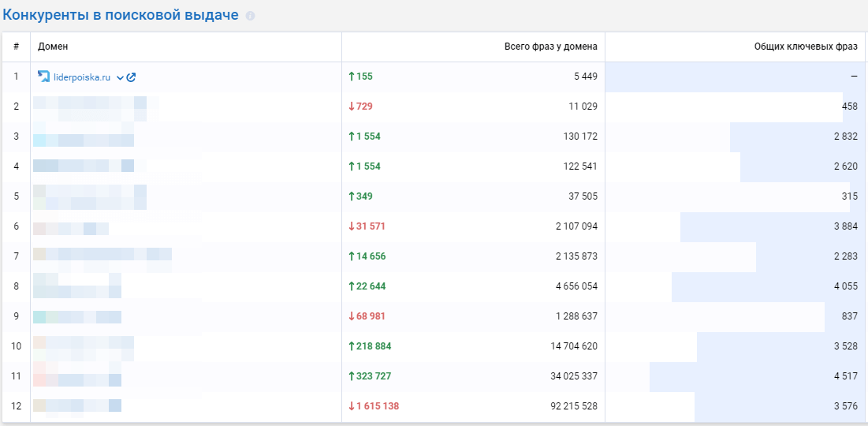Select total phrases value 122 541
Screen dimensions: 868x426
(581, 166)
